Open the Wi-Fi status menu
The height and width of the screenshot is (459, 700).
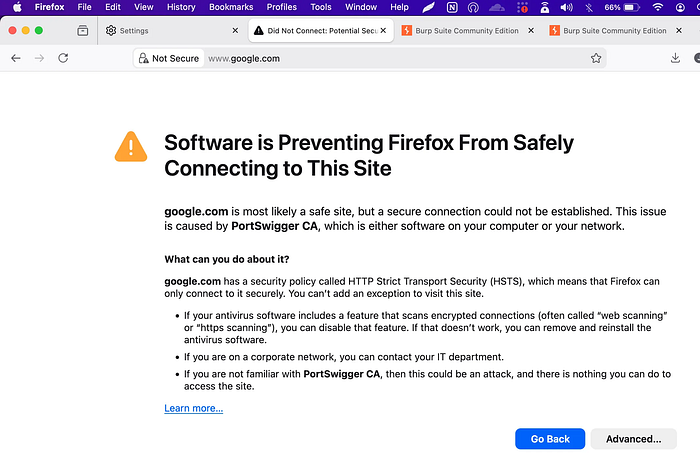pos(658,7)
